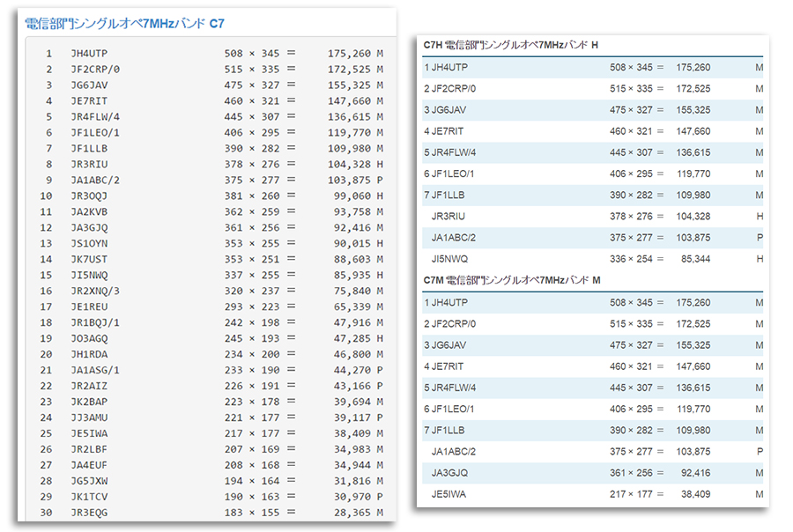Click the score 28,365 for JR3EQG
The image size is (793, 532).
tap(350, 513)
